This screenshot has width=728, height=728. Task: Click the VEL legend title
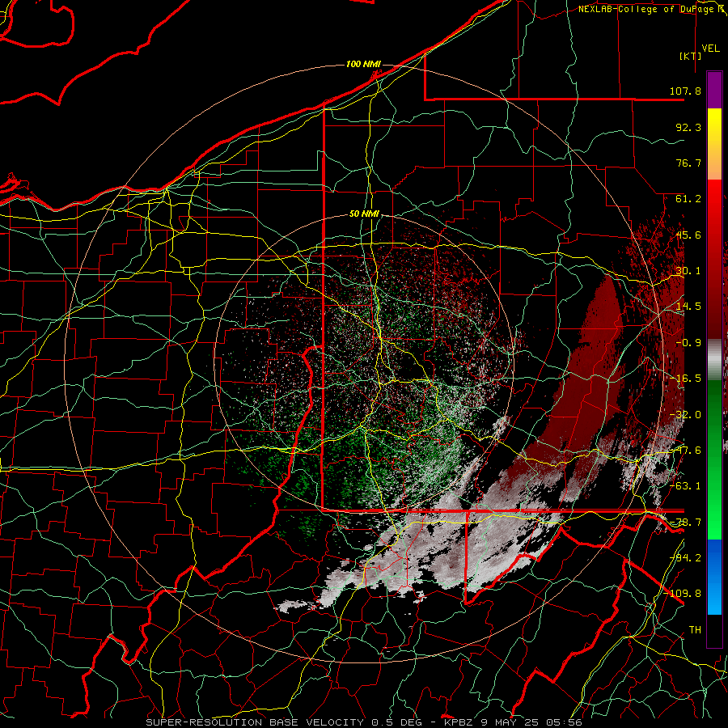click(711, 49)
